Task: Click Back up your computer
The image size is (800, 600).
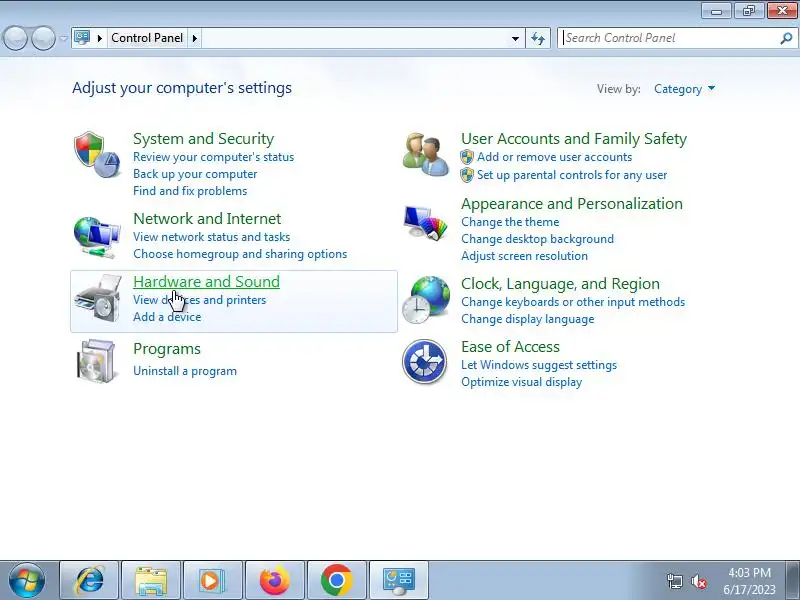Action: (195, 174)
